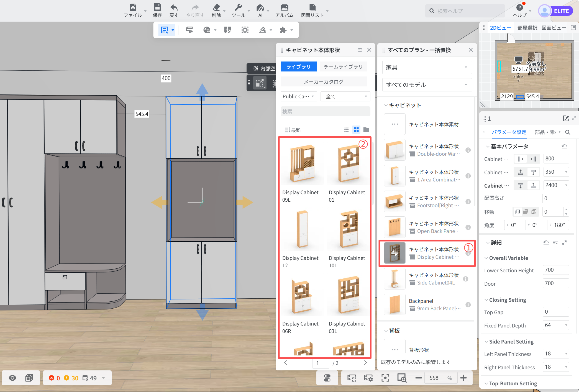Click the puzzle piece plugin icon

[x=283, y=30]
